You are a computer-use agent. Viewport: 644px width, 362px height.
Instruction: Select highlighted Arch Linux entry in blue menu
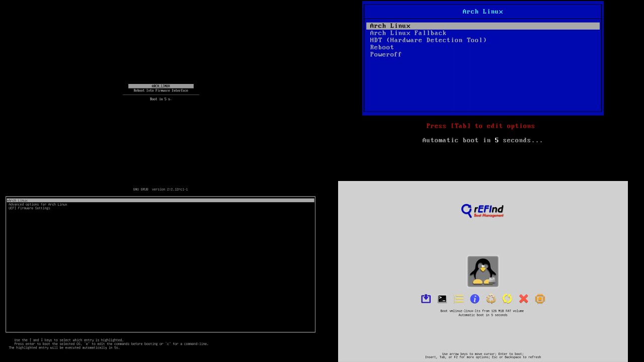coord(390,26)
